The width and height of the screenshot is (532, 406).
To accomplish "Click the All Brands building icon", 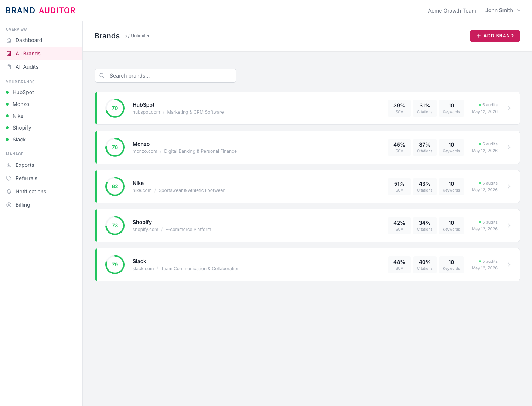I will 9,54.
